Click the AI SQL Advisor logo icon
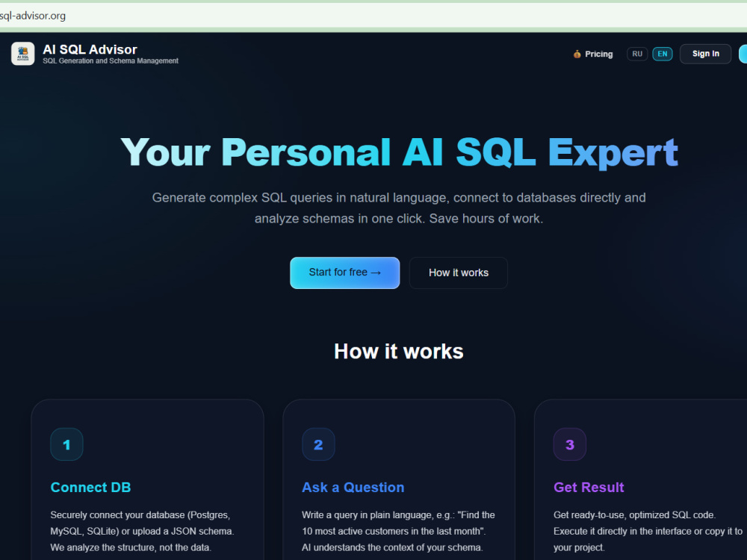 [x=23, y=53]
